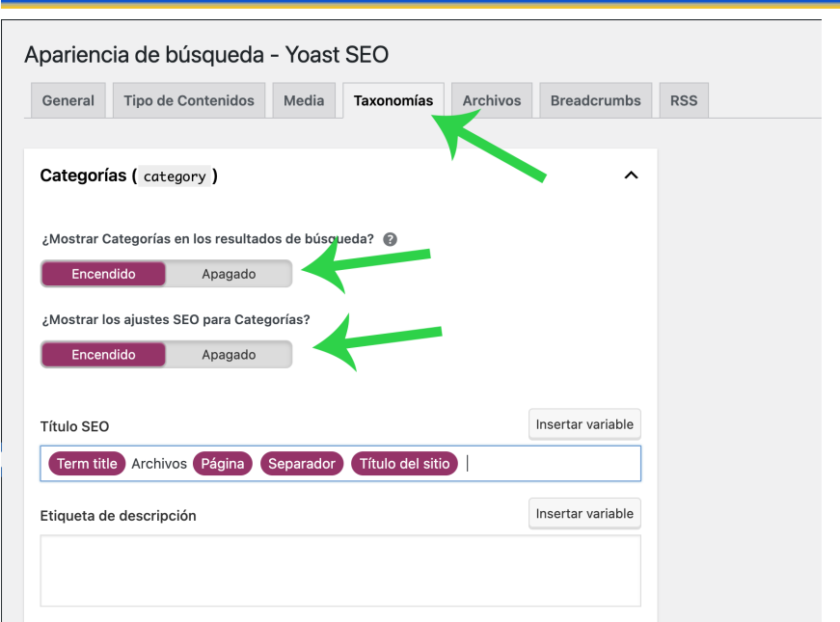
Task: Select the Term title variable pill
Action: 87,464
